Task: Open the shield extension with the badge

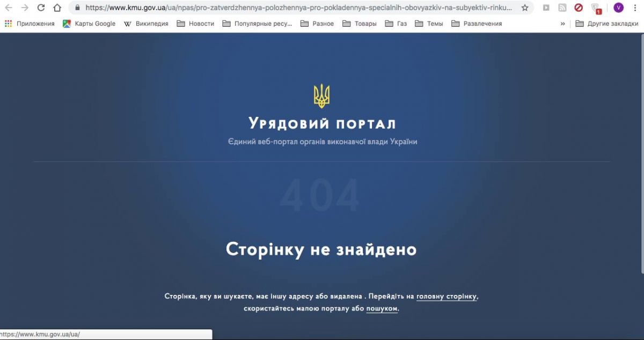Action: tap(596, 9)
